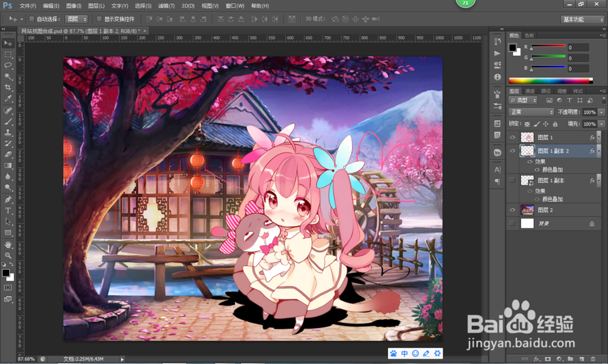
Task: Toggle 效果 eye under 图层 1 副本 2
Action: pos(530,162)
